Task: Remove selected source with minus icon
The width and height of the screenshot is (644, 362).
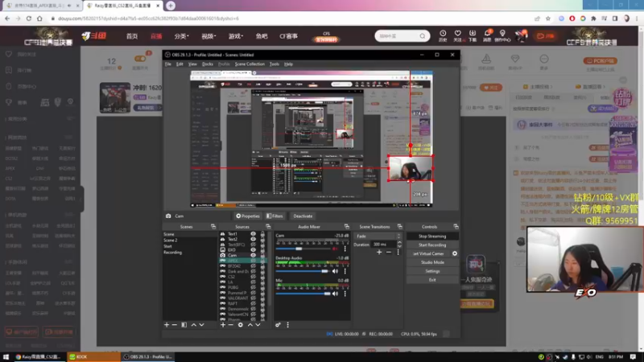Action: pos(230,325)
